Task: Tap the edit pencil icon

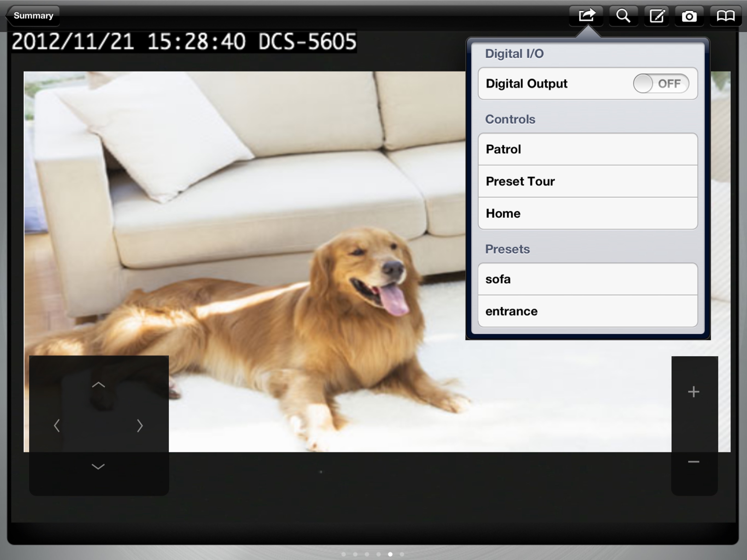Action: [656, 16]
